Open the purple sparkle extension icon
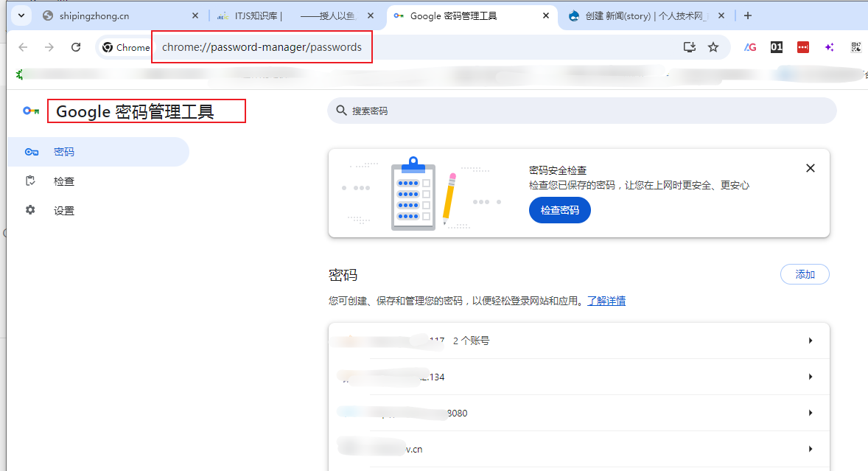The height and width of the screenshot is (471, 868). click(x=829, y=47)
